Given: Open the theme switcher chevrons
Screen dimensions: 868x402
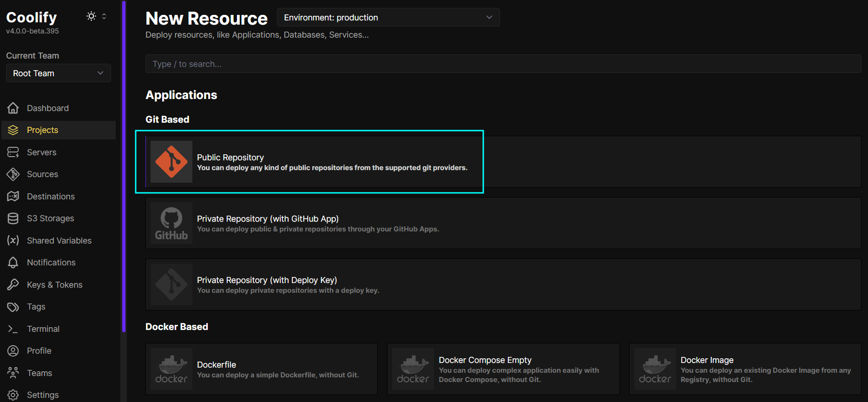Looking at the screenshot, I should 104,16.
